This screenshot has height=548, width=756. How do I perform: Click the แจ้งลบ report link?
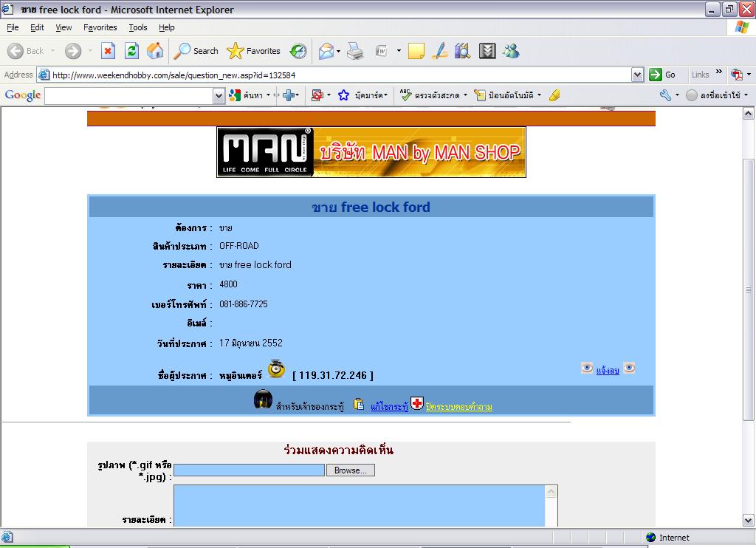608,371
